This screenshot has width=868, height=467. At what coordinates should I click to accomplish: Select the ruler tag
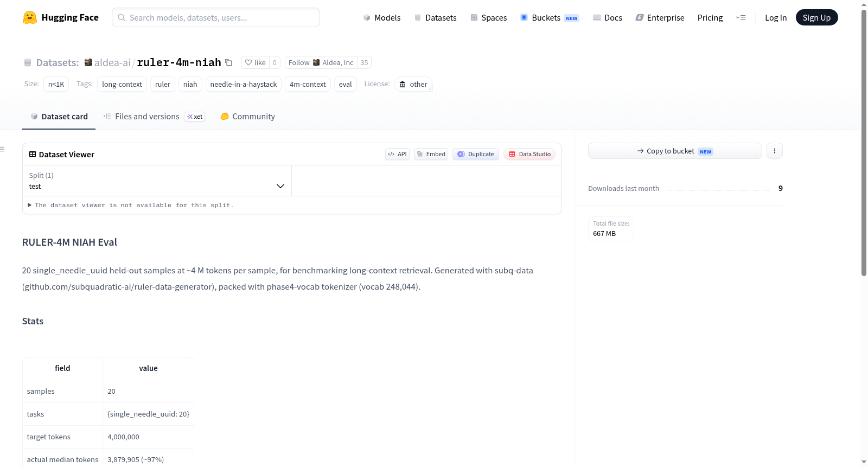[163, 84]
